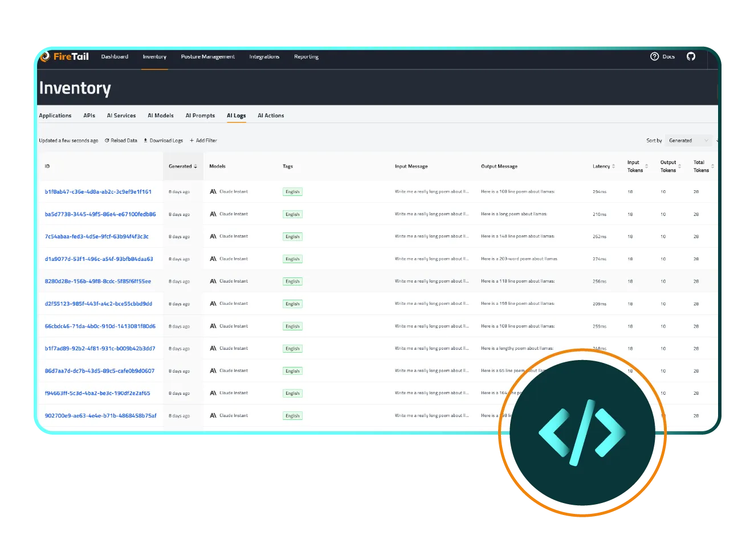This screenshot has width=750, height=560.
Task: Switch to the AI Models tab
Action: (161, 116)
